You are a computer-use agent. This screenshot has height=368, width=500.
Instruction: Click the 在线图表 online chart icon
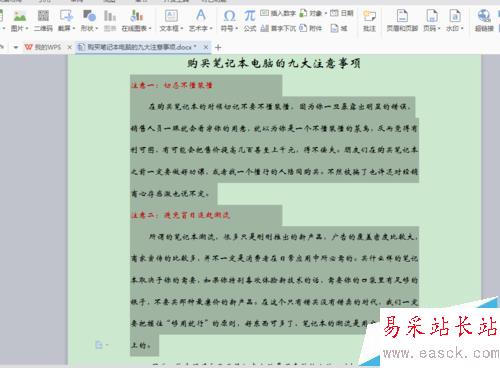click(136, 16)
